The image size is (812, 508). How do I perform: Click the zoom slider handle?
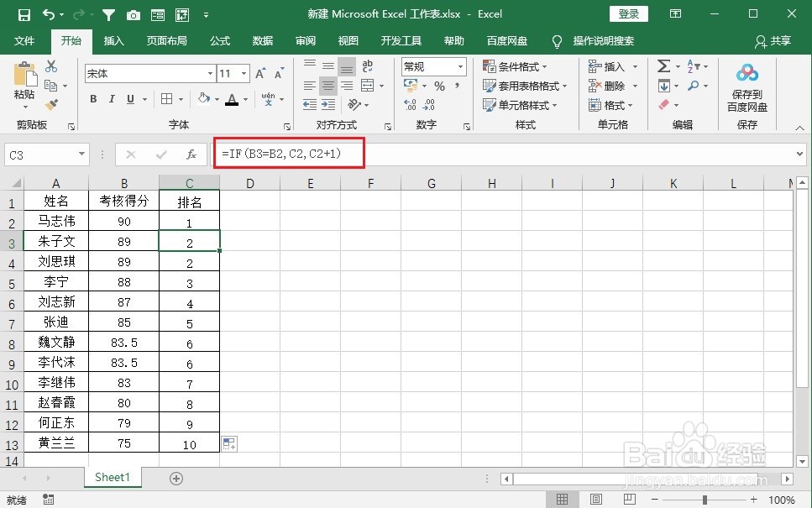(x=705, y=500)
